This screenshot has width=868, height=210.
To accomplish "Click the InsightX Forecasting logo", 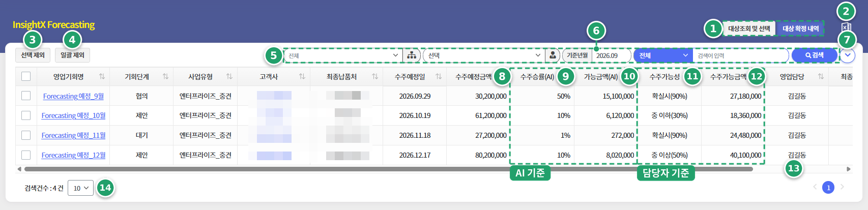I will pyautogui.click(x=53, y=24).
